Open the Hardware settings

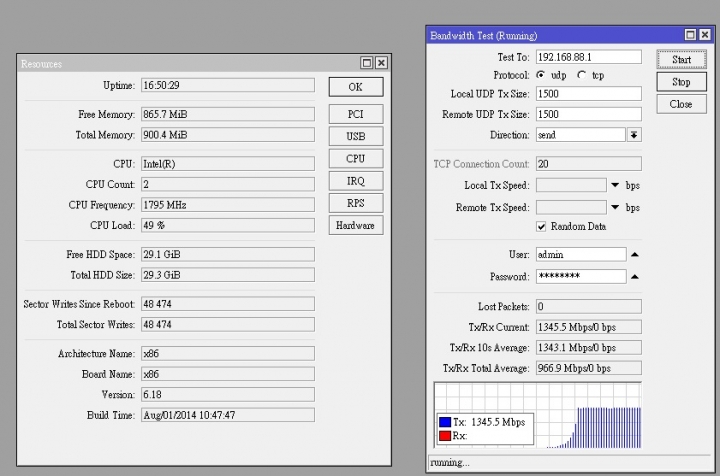(356, 225)
